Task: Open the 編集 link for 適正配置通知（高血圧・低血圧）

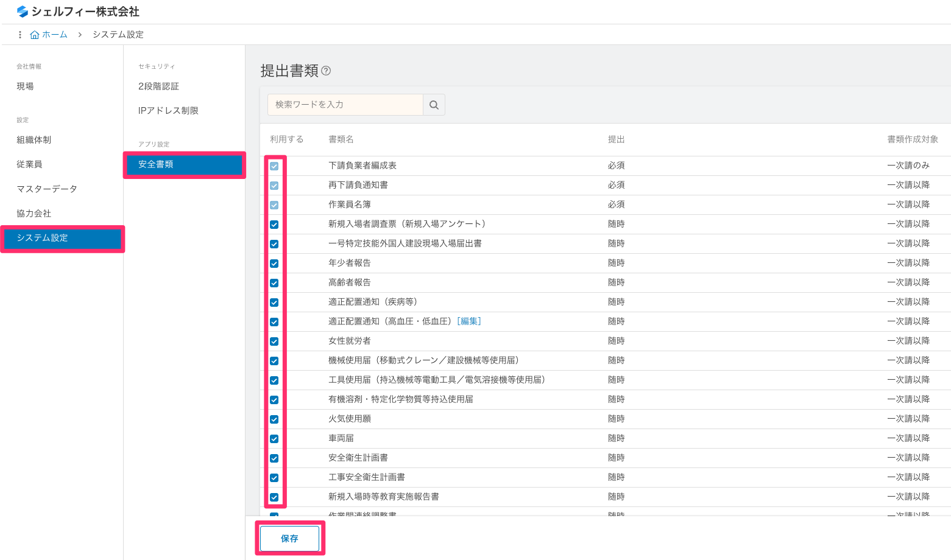Action: point(470,321)
